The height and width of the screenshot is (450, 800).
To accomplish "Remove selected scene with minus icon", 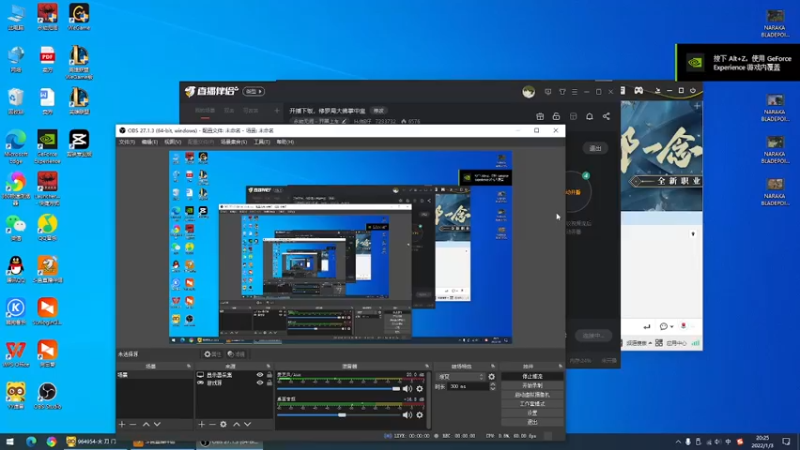I will click(133, 424).
